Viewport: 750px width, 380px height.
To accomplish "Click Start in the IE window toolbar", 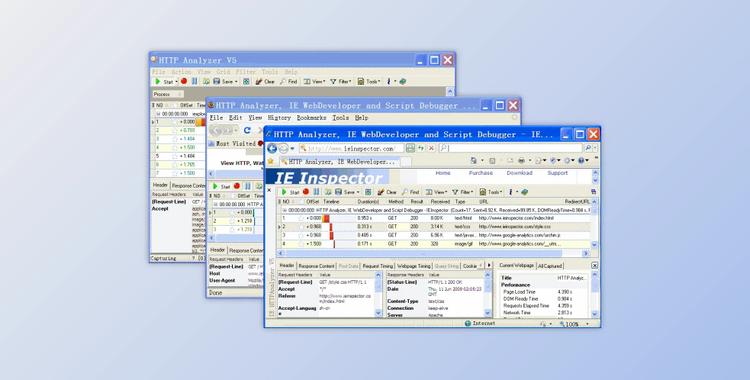I will 290,192.
